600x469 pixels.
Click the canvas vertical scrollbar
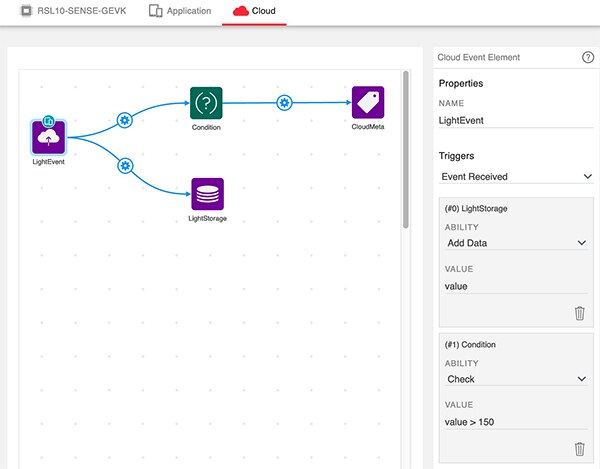click(x=405, y=150)
